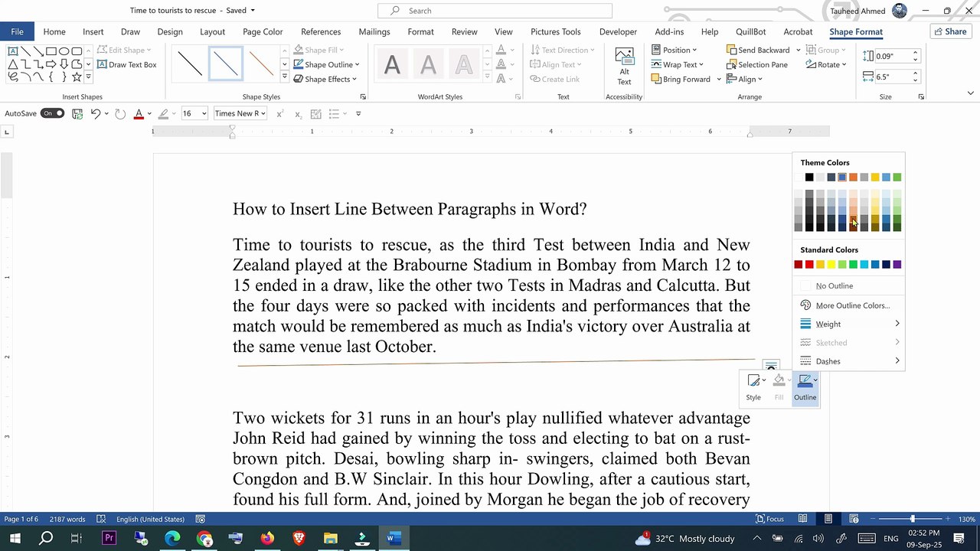Select the oval shape in Insert Shapes gallery
The image size is (980, 551).
pos(64,51)
